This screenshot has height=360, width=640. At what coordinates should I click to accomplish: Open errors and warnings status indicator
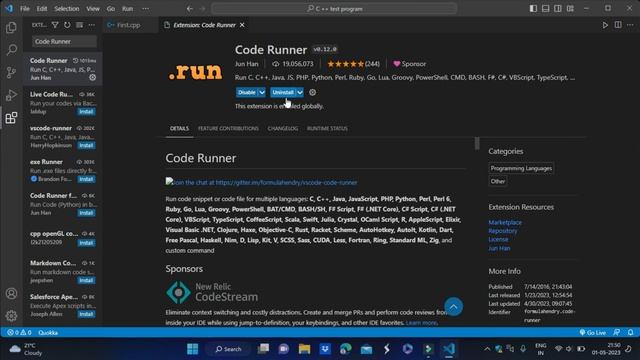pyautogui.click(x=19, y=333)
